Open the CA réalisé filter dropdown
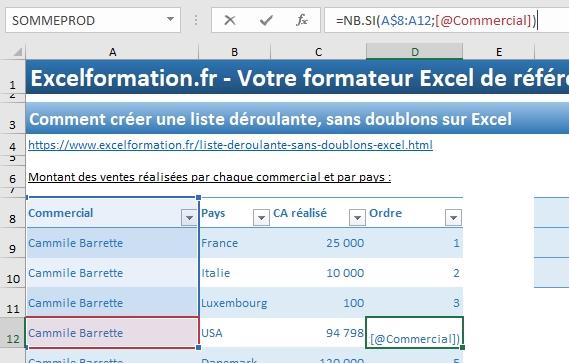569x363 pixels. (x=357, y=218)
